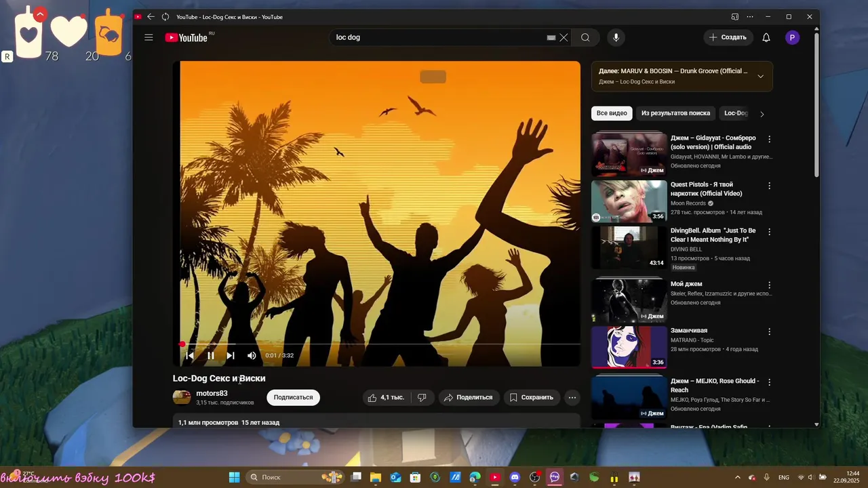Click the Поделиться share button

click(x=469, y=397)
